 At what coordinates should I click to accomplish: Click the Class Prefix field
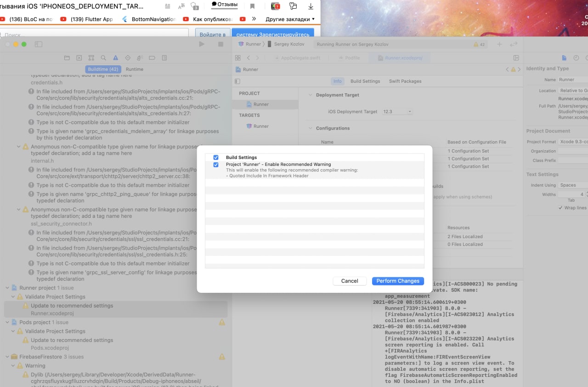573,160
